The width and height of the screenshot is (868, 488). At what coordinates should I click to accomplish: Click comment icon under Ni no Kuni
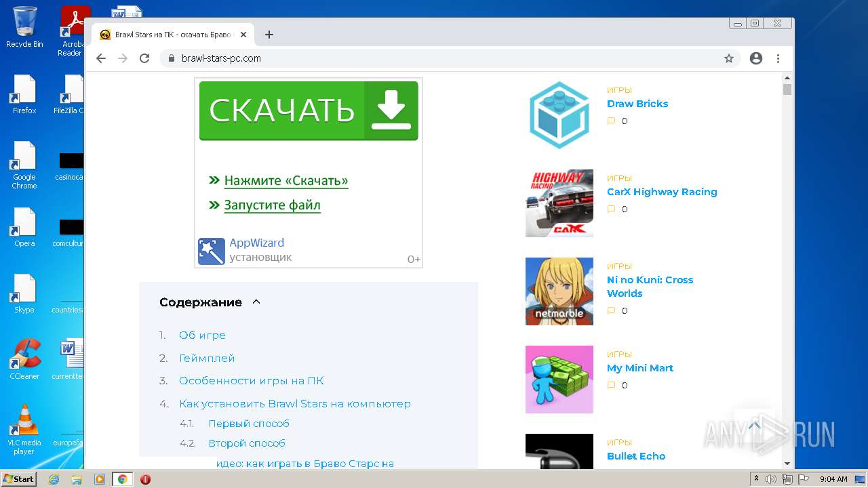(611, 311)
